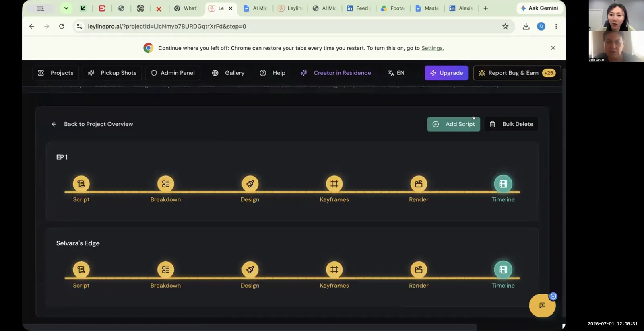Switch to the Alexis LinkedIn tab
Image resolution: width=644 pixels, height=331 pixels.
pos(462,8)
